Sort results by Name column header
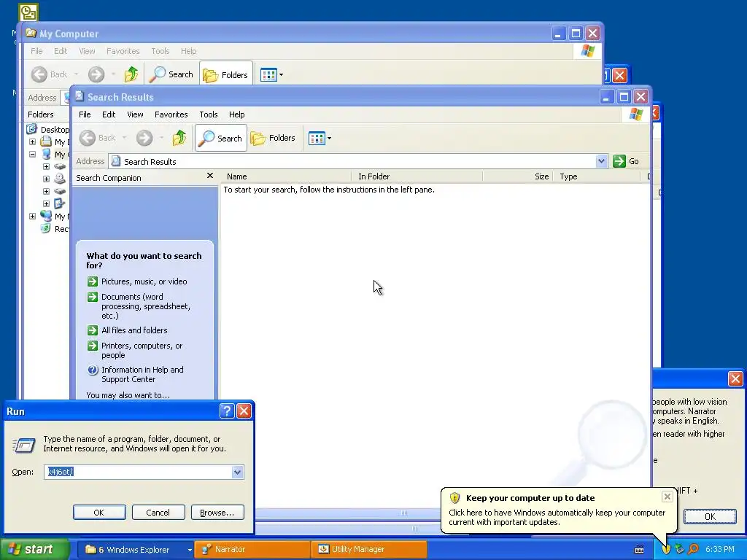The image size is (747, 560). coord(287,176)
